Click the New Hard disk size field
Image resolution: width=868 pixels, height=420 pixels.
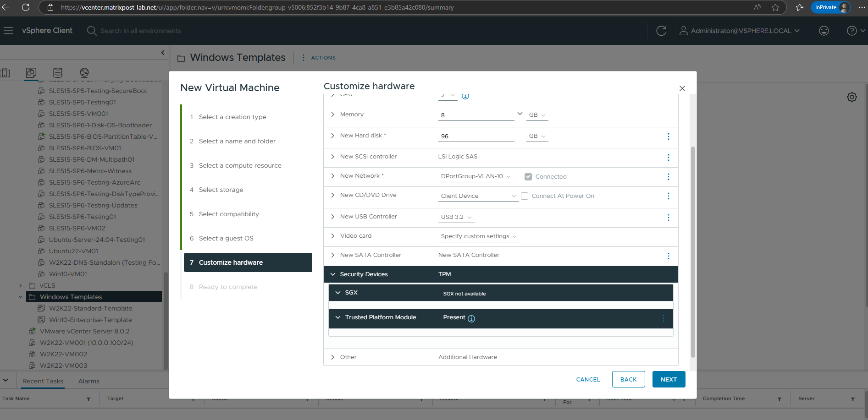coord(476,136)
